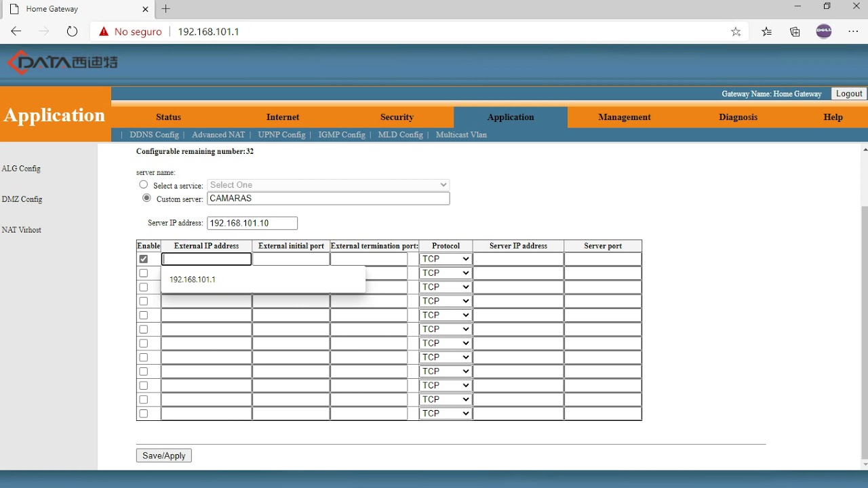Open the fifth row TCP protocol dropdown
This screenshot has height=488, width=868.
point(445,315)
